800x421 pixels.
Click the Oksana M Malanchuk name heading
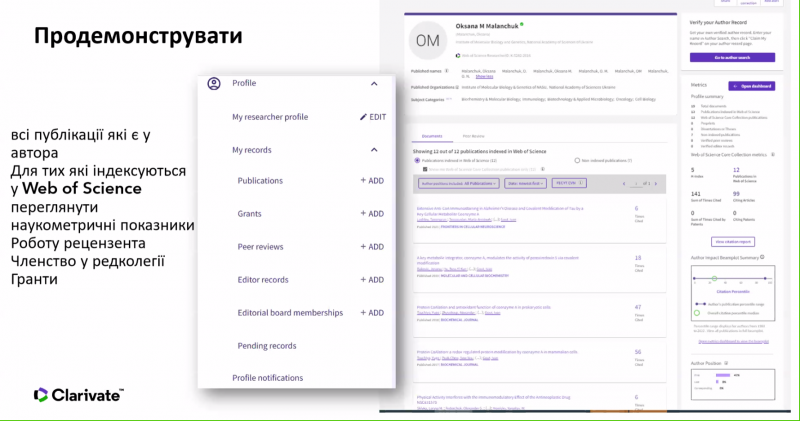click(487, 26)
